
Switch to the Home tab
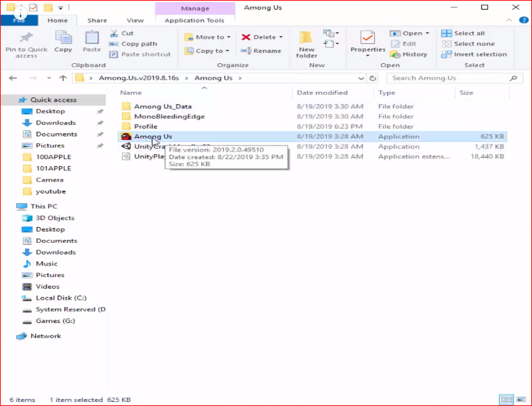coord(58,21)
